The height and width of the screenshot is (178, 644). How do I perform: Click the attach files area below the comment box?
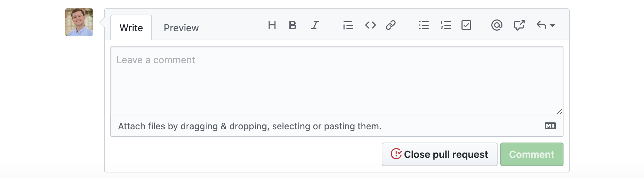[250, 126]
